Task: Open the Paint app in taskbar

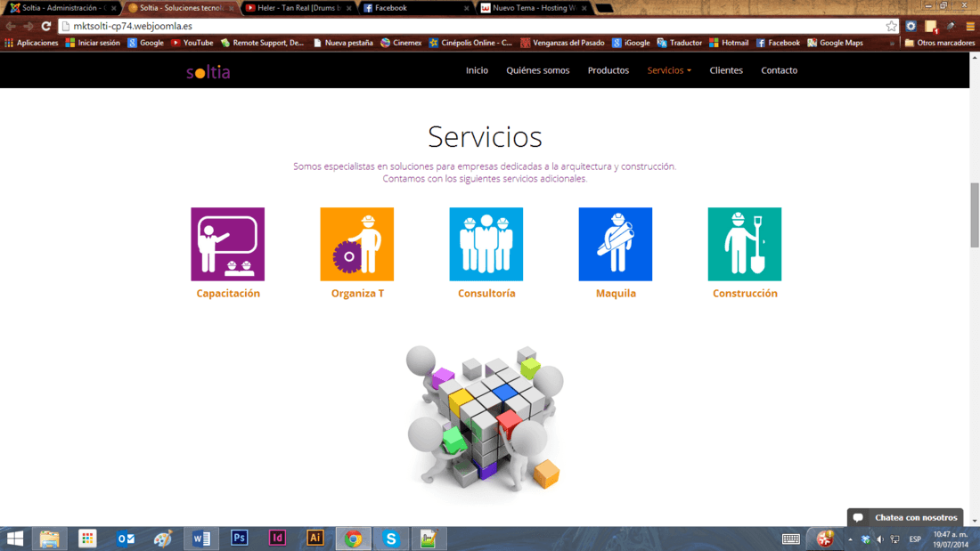Action: pos(163,538)
